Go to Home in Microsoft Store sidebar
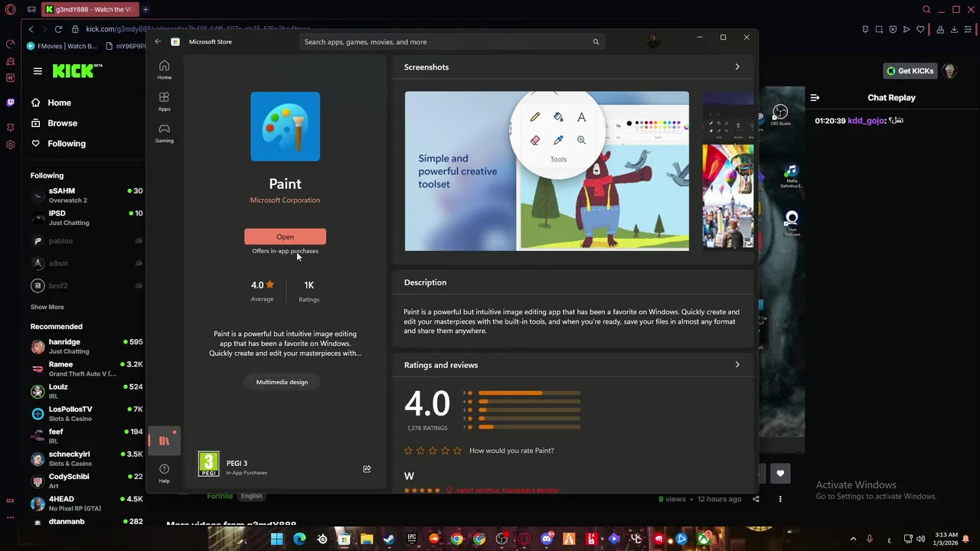The image size is (980, 551). coord(164,70)
